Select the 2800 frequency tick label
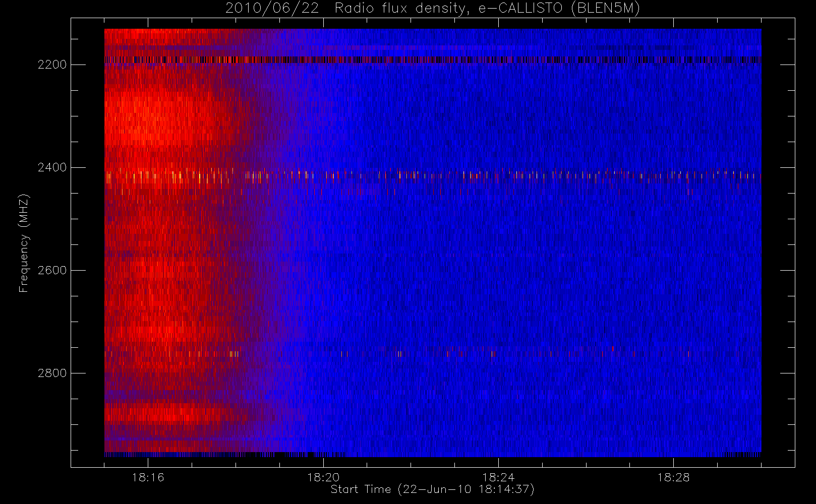 coord(52,373)
